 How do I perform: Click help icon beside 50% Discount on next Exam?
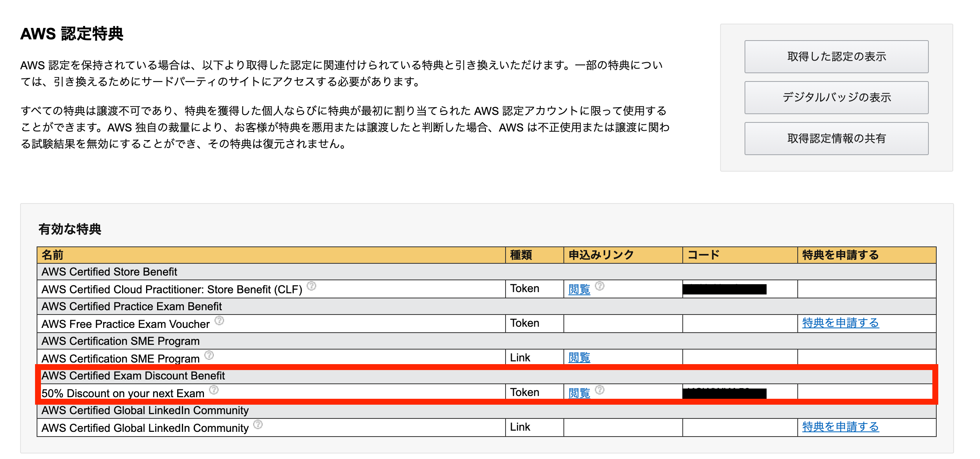(214, 389)
